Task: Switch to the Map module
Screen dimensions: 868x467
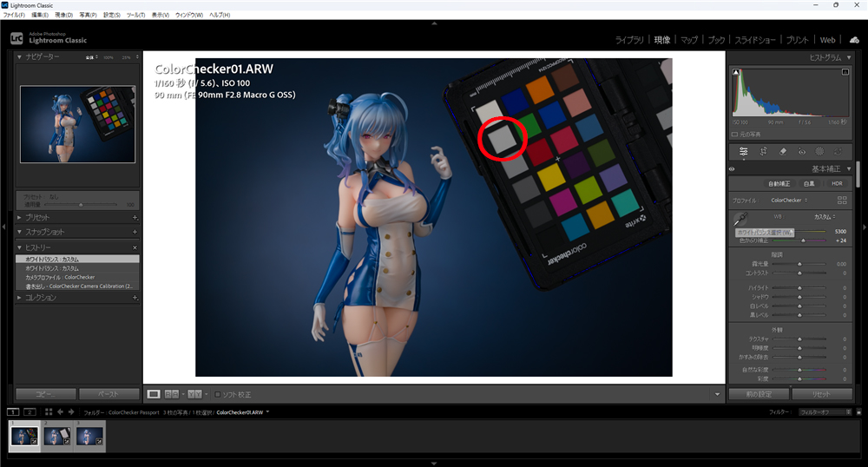Action: click(689, 40)
